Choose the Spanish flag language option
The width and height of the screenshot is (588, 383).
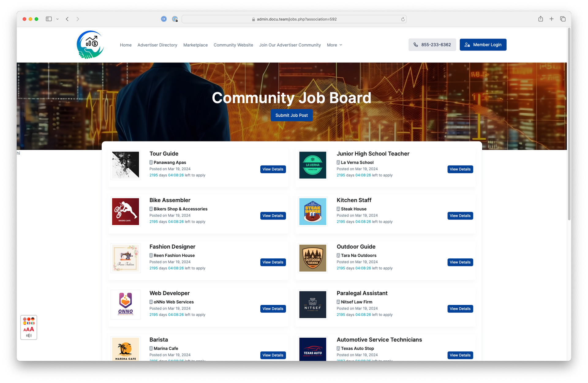pyautogui.click(x=25, y=323)
